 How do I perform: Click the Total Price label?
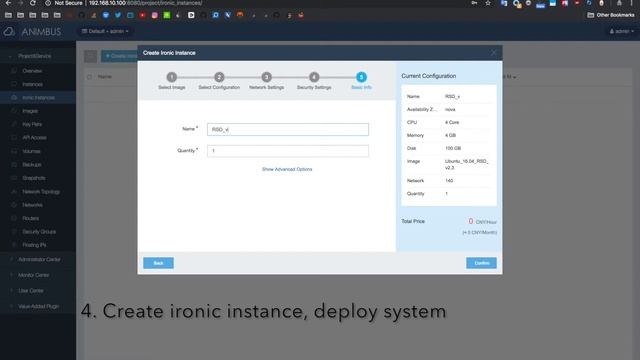413,221
